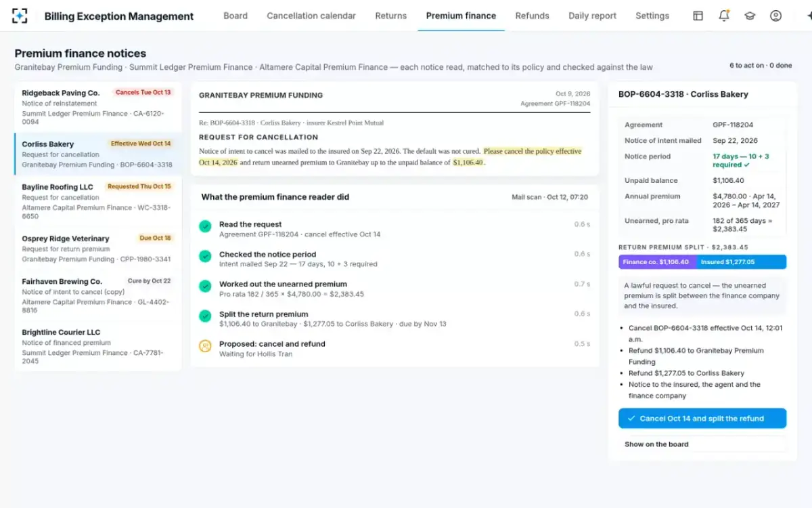Click the 'BOP-6604-3318 · Corliss Bakery' panel title
The image size is (812, 508).
(683, 94)
